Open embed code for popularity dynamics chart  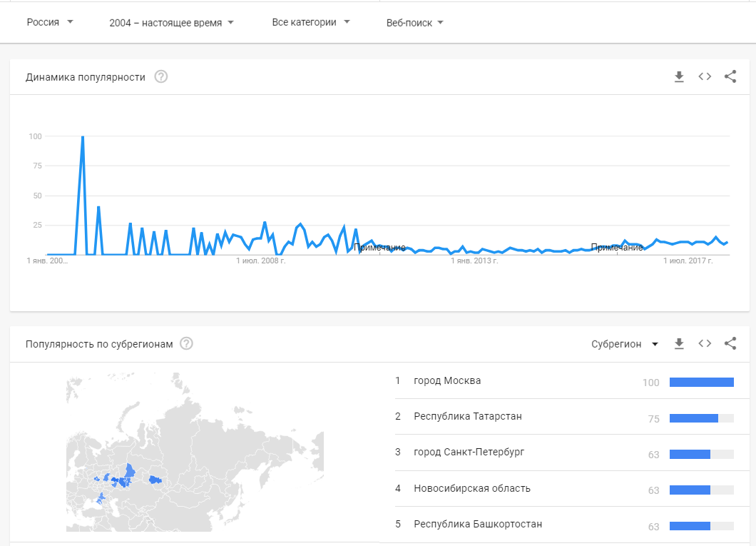705,76
